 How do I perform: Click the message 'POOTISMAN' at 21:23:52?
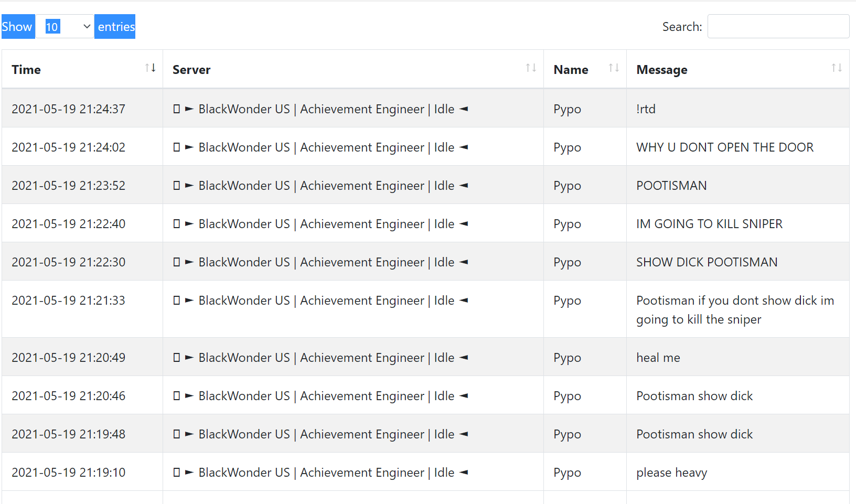(671, 186)
